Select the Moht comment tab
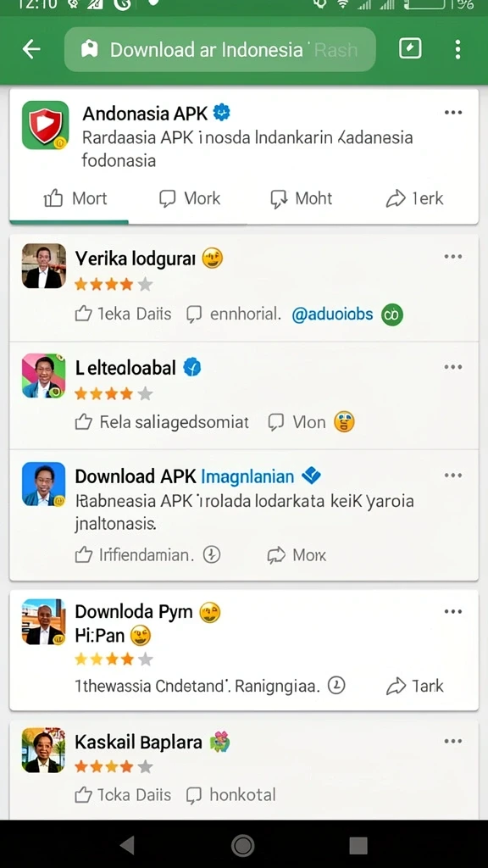The image size is (488, 868). point(301,198)
